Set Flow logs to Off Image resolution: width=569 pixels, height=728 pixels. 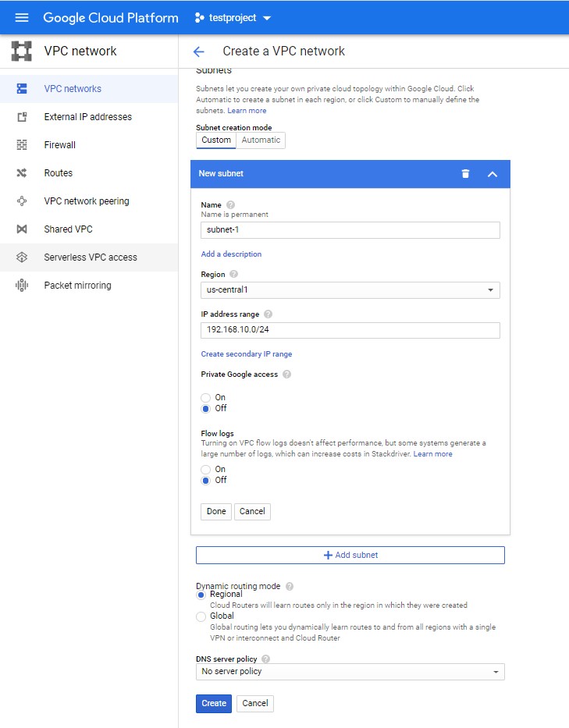[206, 481]
